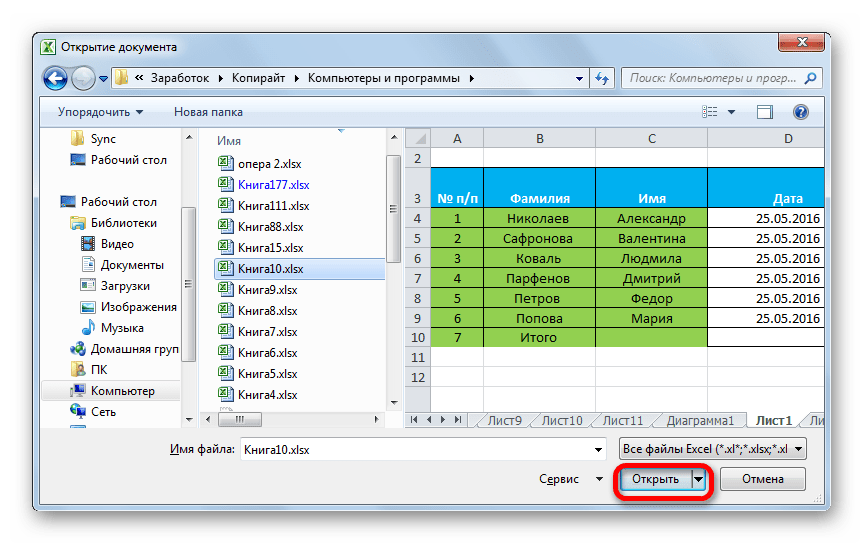Screen dimensions: 864x544
Task: Click the change view icon in the toolbar
Action: [x=710, y=112]
